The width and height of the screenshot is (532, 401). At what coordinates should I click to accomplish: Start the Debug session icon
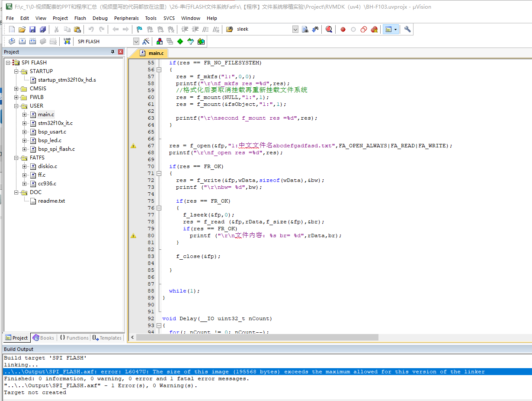point(329,29)
